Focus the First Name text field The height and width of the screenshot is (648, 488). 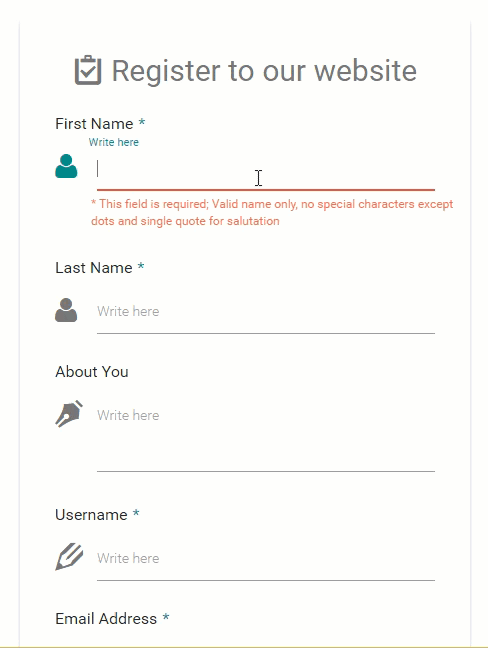coord(266,169)
